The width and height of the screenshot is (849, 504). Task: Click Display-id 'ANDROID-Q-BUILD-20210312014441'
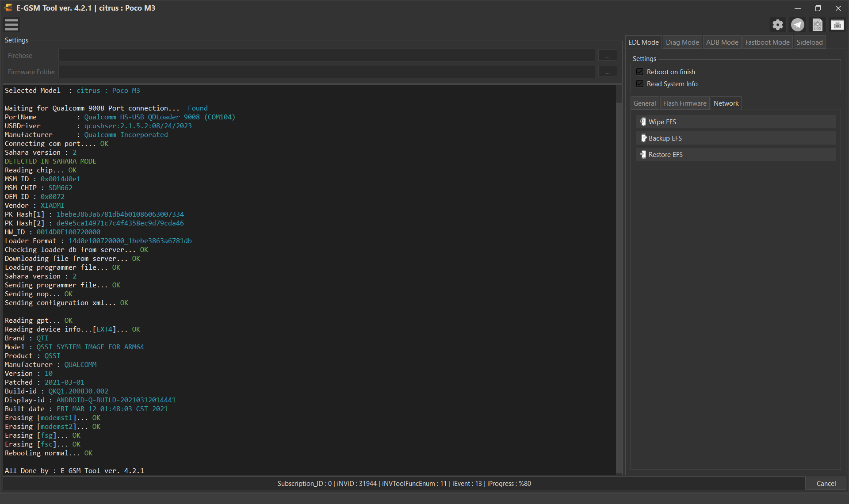(116, 400)
